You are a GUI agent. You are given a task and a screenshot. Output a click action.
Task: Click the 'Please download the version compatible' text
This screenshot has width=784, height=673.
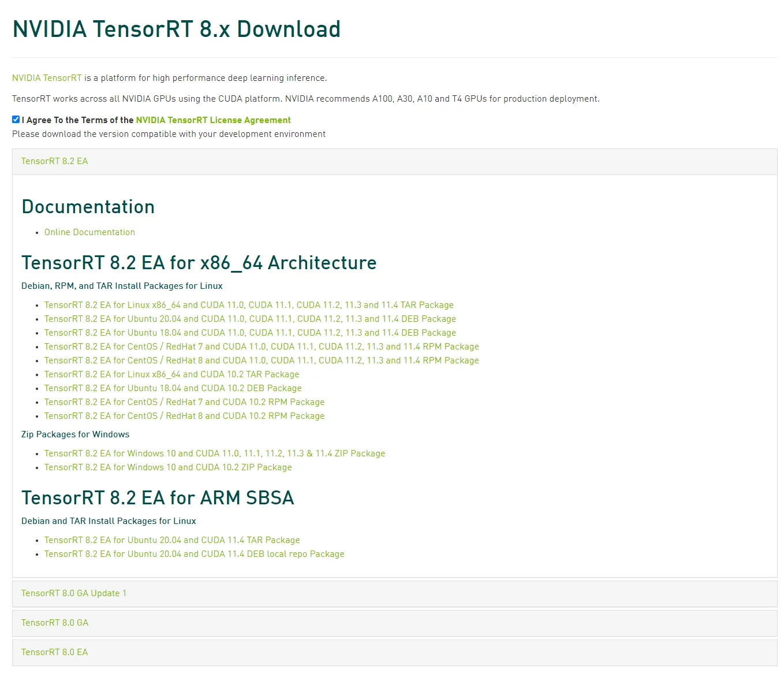pos(169,134)
